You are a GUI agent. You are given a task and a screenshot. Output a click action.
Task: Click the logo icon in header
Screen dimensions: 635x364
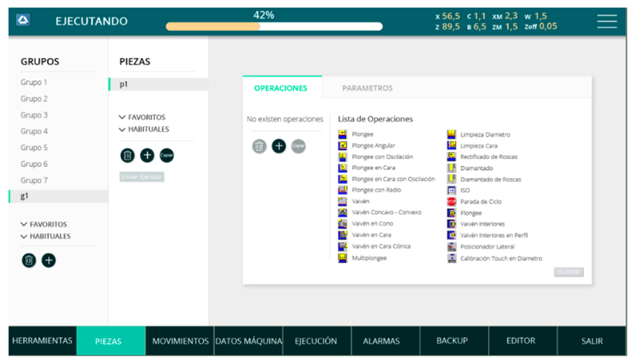tap(23, 20)
